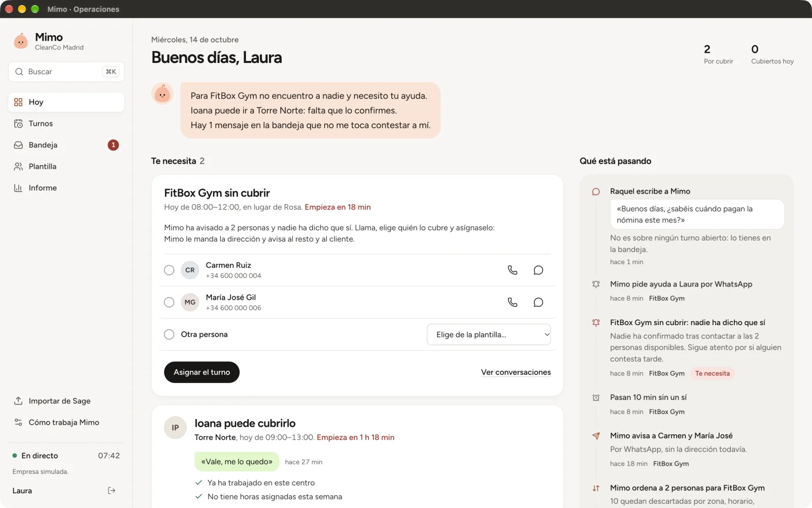The width and height of the screenshot is (812, 508).
Task: Call María José Gil via phone icon
Action: click(513, 302)
